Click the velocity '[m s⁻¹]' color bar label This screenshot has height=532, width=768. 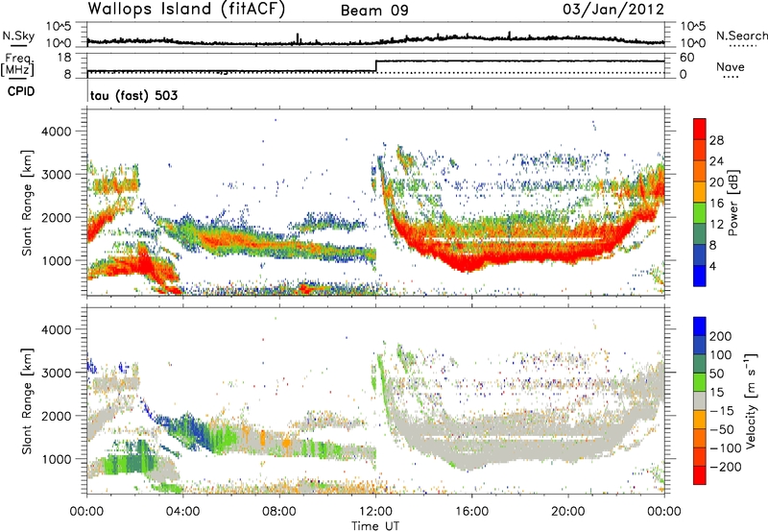750,400
